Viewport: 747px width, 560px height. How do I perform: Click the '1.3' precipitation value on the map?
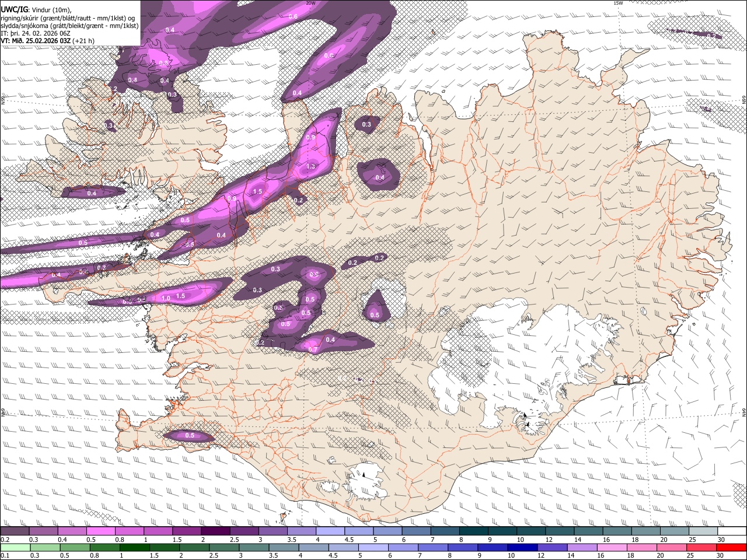click(x=310, y=166)
